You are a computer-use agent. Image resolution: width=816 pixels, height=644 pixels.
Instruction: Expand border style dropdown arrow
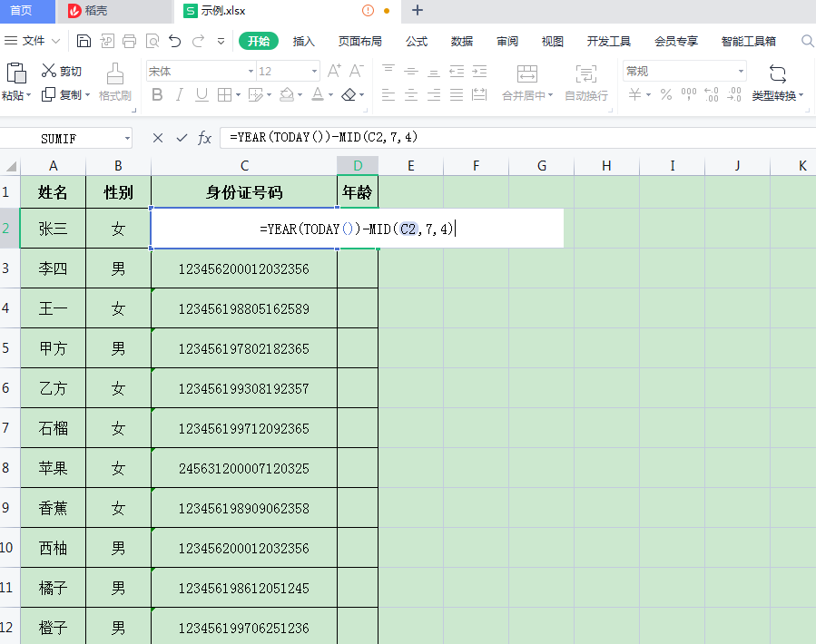click(x=239, y=95)
